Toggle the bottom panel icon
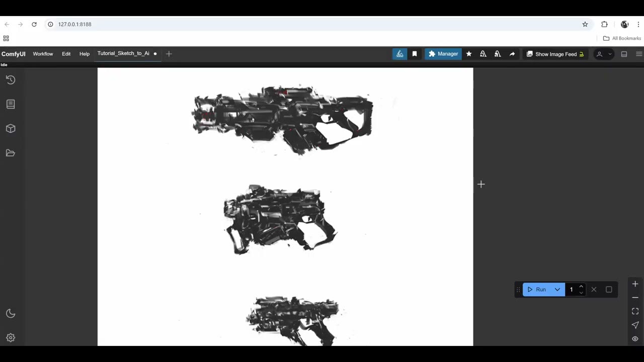 624,54
